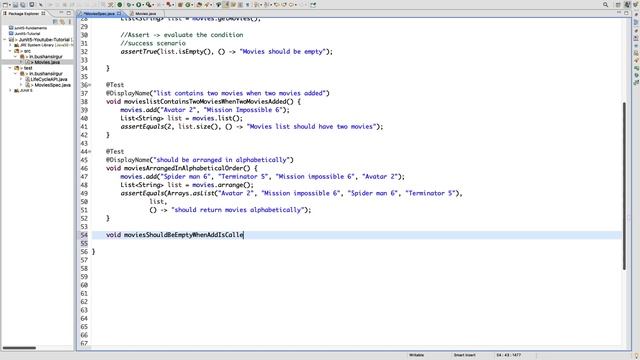Select the src source folder

pyautogui.click(x=27, y=51)
